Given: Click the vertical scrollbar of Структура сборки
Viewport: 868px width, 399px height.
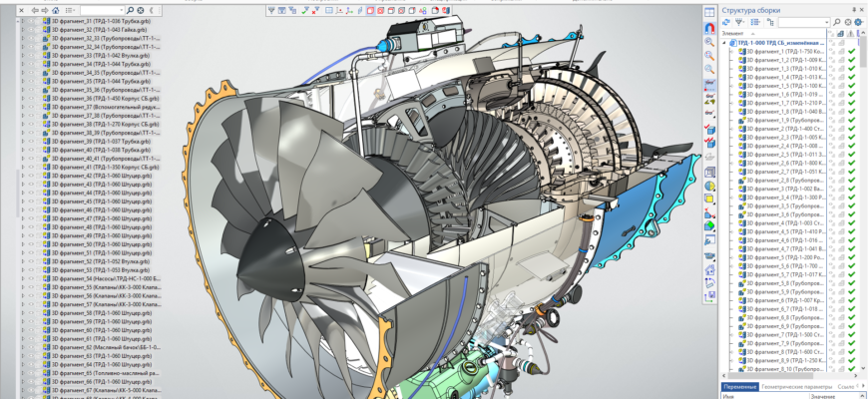Looking at the screenshot, I should click(864, 53).
